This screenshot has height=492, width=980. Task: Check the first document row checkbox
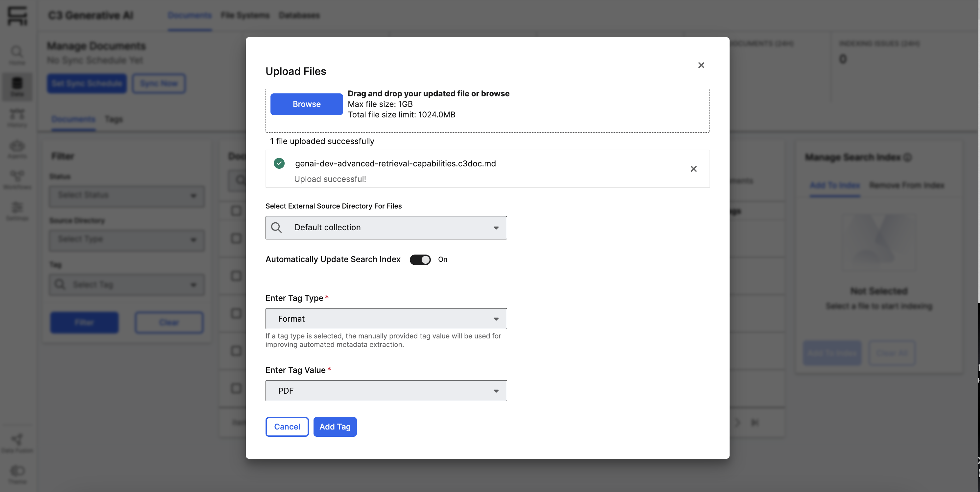(236, 210)
